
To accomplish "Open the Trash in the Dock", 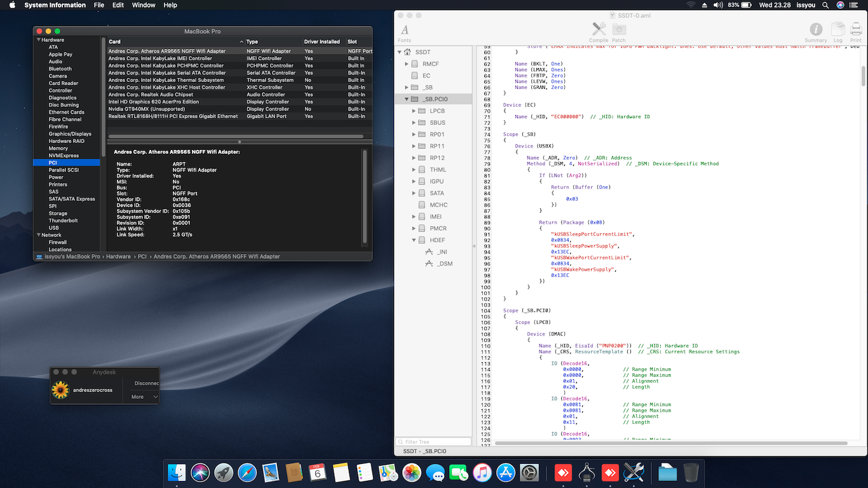I will pyautogui.click(x=691, y=472).
